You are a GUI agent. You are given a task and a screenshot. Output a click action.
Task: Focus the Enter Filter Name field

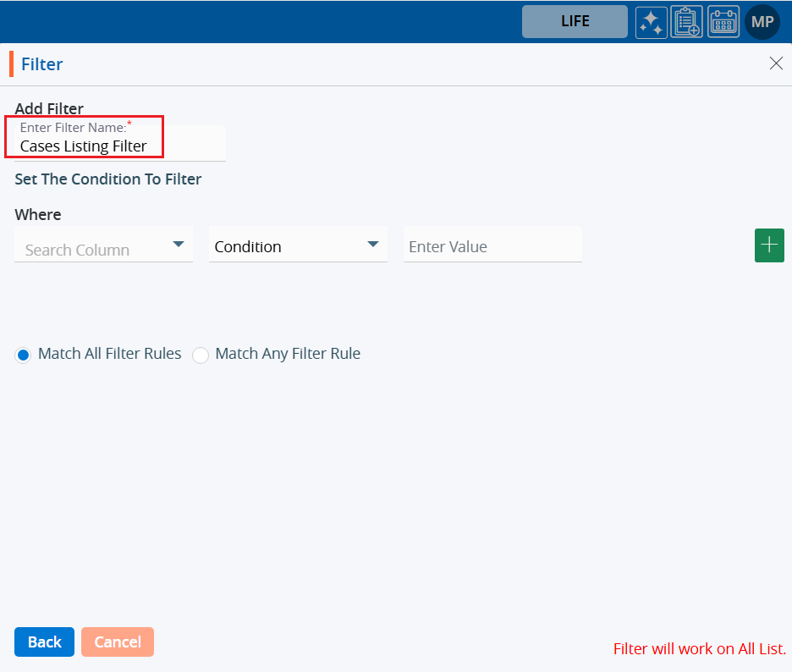coord(120,146)
